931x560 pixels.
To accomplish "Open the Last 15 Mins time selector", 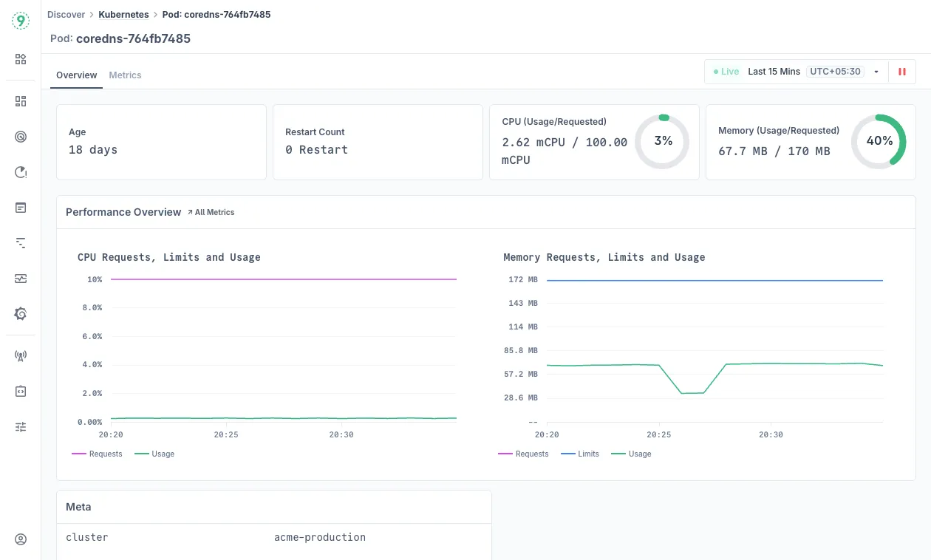I will (x=774, y=72).
